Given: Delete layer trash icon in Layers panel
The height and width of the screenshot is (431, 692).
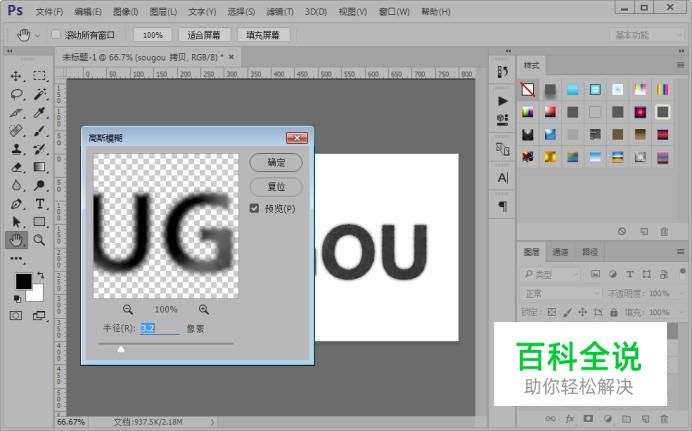Looking at the screenshot, I should (664, 419).
